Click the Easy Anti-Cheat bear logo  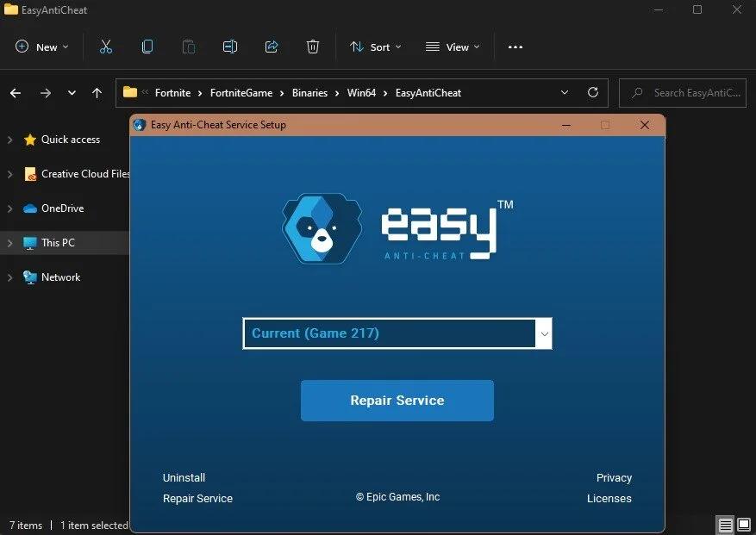pos(322,228)
